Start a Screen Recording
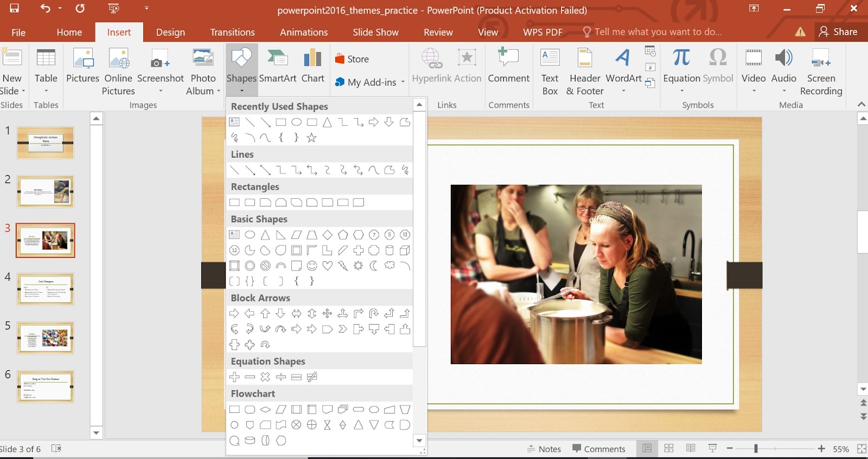This screenshot has height=459, width=868. 821,72
